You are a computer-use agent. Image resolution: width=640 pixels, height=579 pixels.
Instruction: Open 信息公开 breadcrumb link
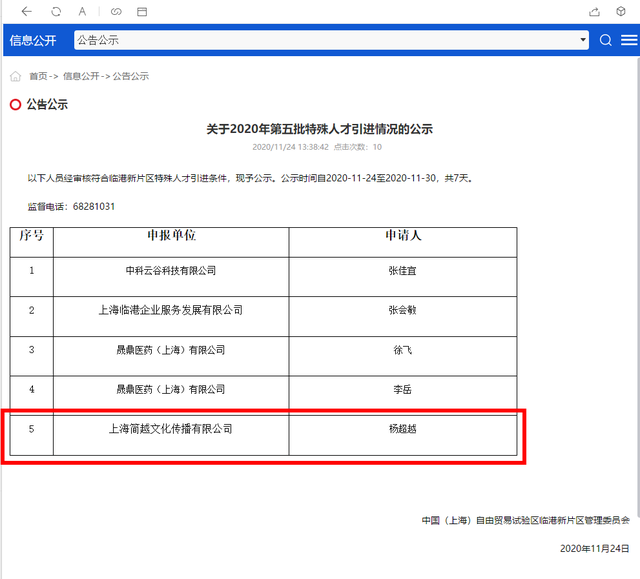pos(80,76)
